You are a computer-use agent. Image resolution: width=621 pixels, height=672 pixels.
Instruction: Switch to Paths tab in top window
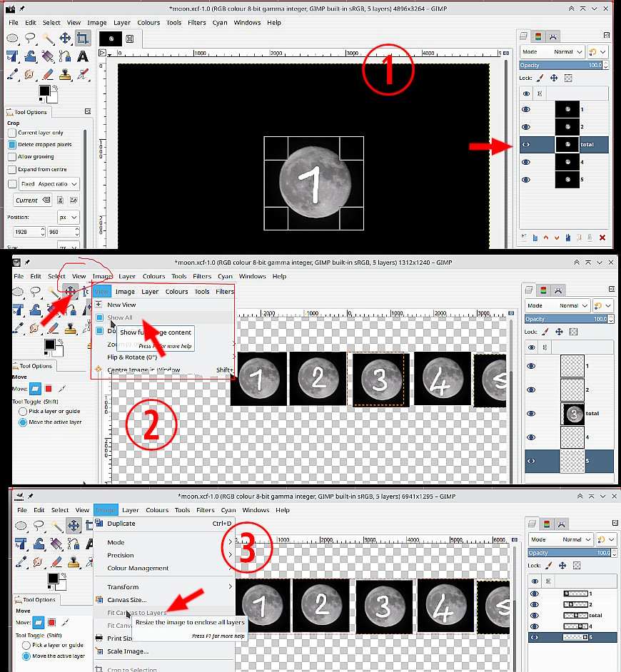(552, 36)
